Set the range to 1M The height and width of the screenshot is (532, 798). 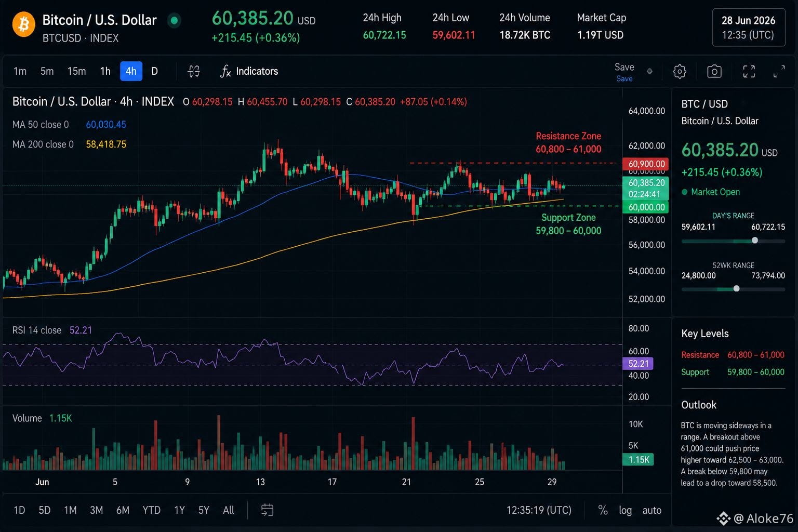pyautogui.click(x=70, y=510)
